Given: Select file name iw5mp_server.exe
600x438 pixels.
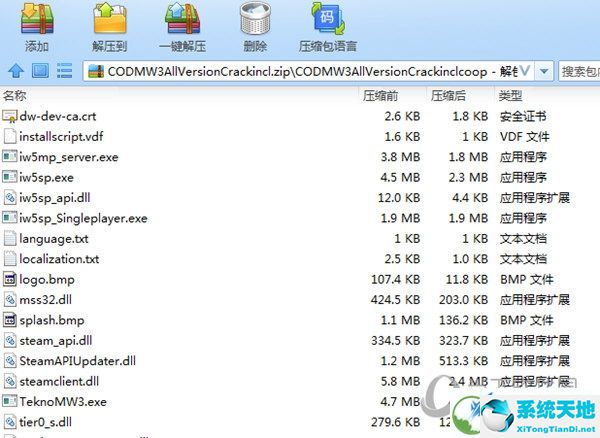Looking at the screenshot, I should tap(69, 157).
